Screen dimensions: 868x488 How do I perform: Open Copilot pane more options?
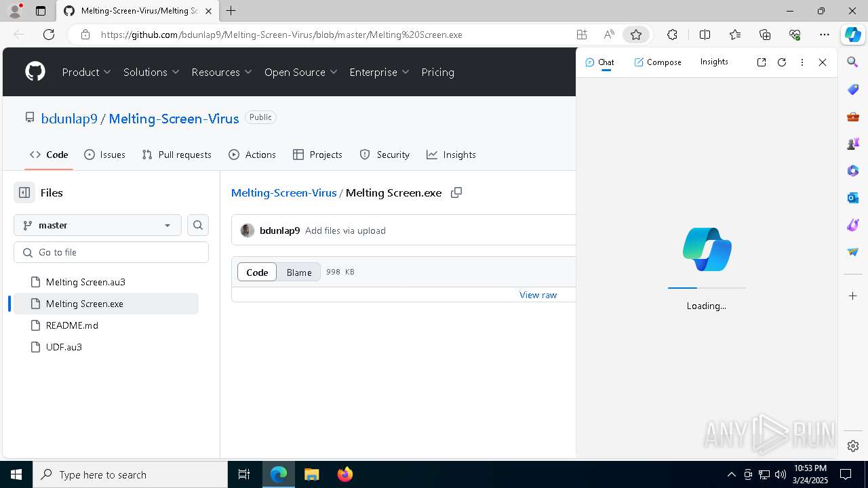(802, 62)
